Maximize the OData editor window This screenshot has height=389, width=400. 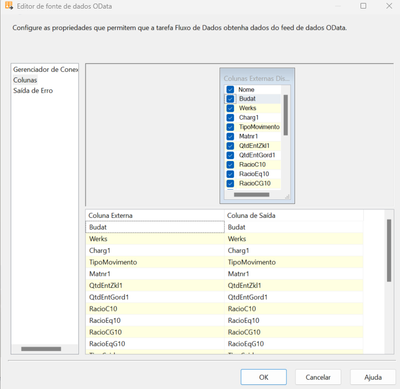[x=363, y=6]
